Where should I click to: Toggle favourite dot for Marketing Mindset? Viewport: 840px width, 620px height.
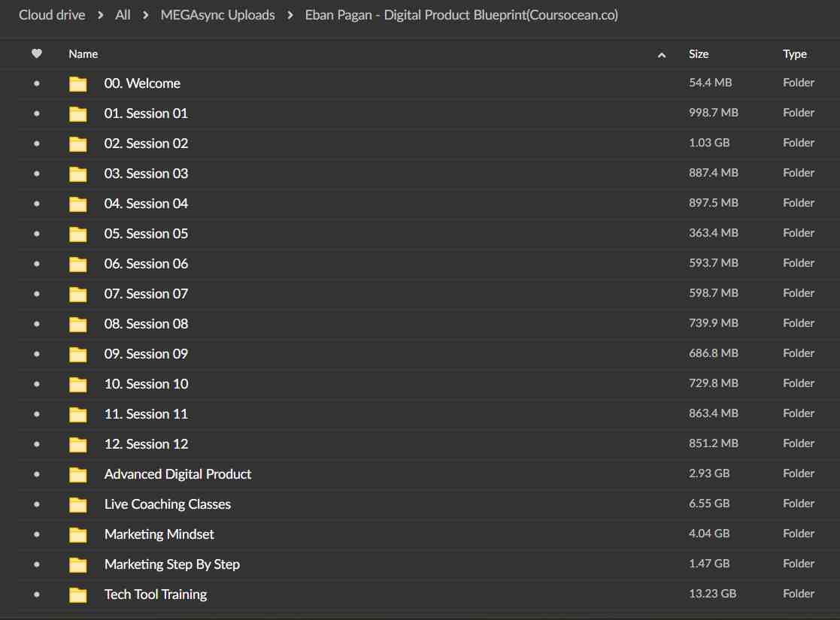coord(36,534)
